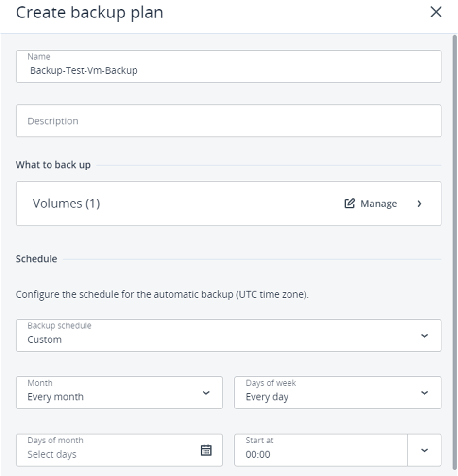This screenshot has width=458, height=476.
Task: Expand the Backup schedule dropdown arrow
Action: click(424, 336)
